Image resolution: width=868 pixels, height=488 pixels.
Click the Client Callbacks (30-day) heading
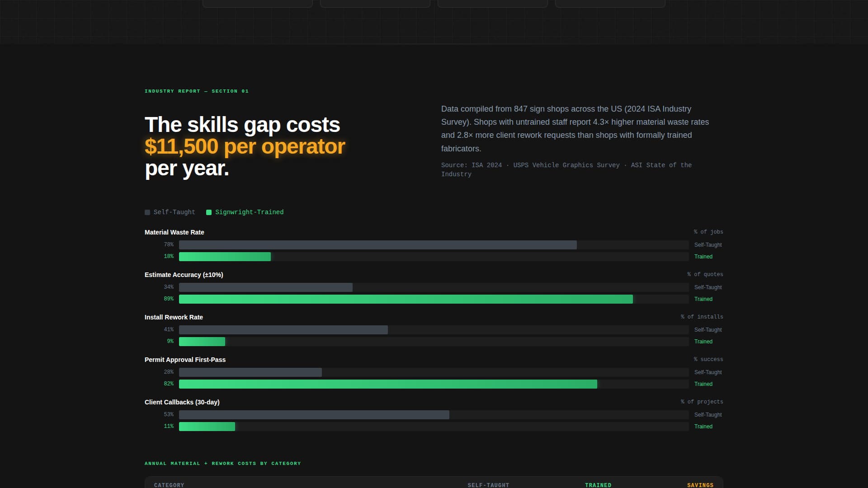coord(182,402)
